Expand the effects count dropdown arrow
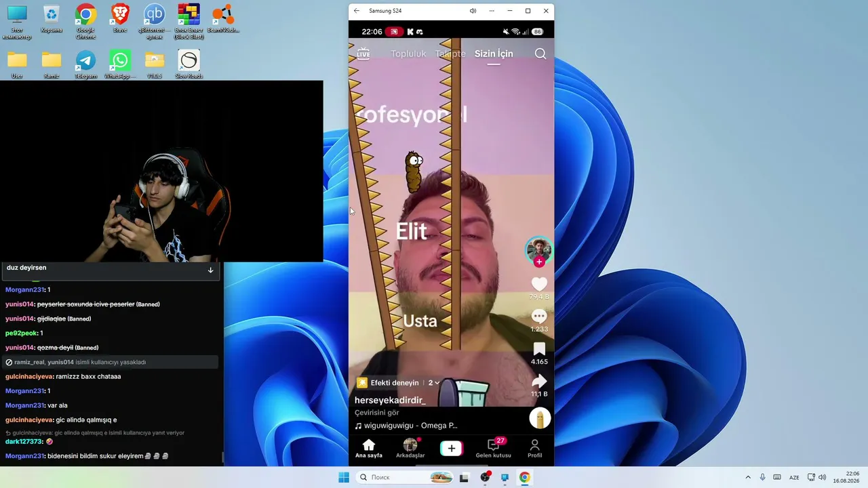The image size is (868, 488). click(437, 383)
